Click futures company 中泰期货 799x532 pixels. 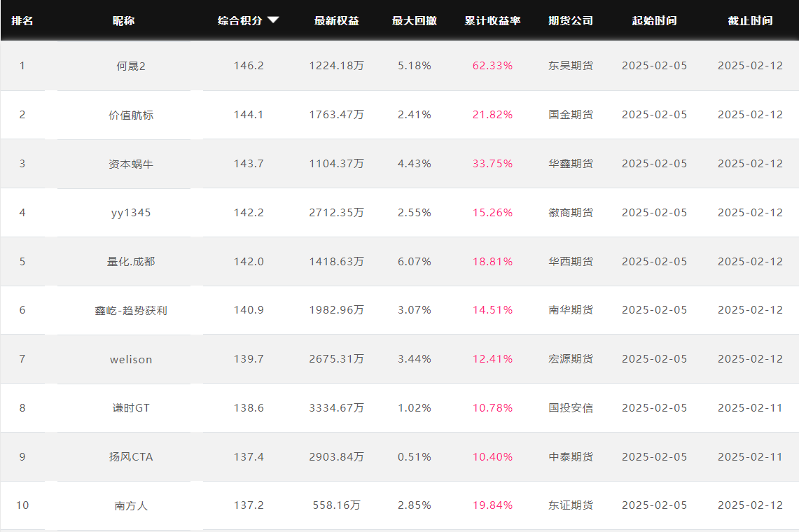point(571,456)
